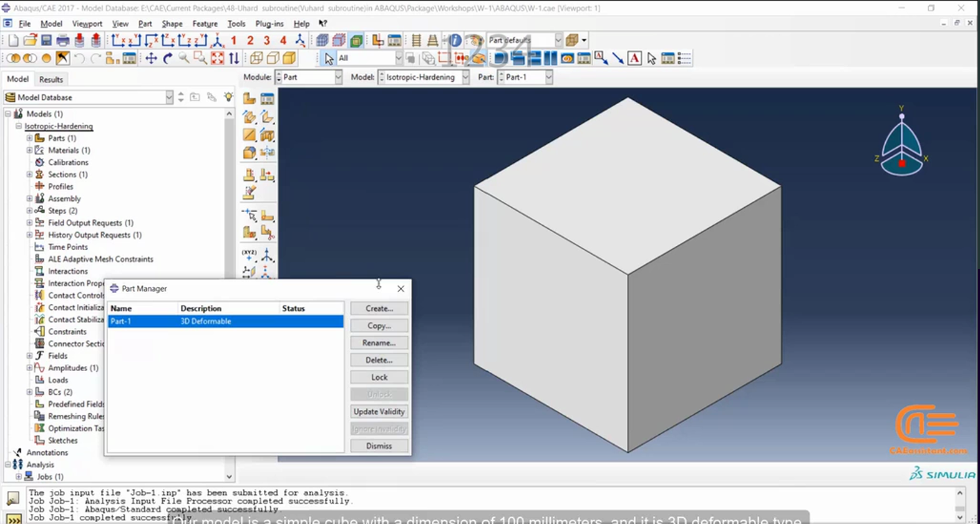Open the Plug-ins menu
Image resolution: width=980 pixels, height=524 pixels.
point(269,24)
